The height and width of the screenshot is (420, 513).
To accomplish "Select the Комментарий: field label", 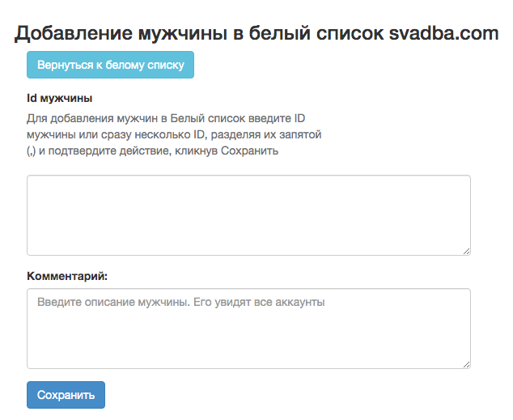I will pos(67,276).
